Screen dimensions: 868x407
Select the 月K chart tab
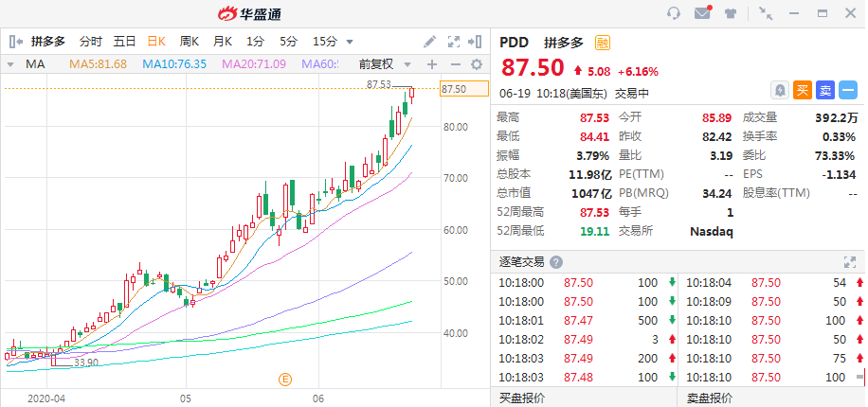click(x=223, y=42)
